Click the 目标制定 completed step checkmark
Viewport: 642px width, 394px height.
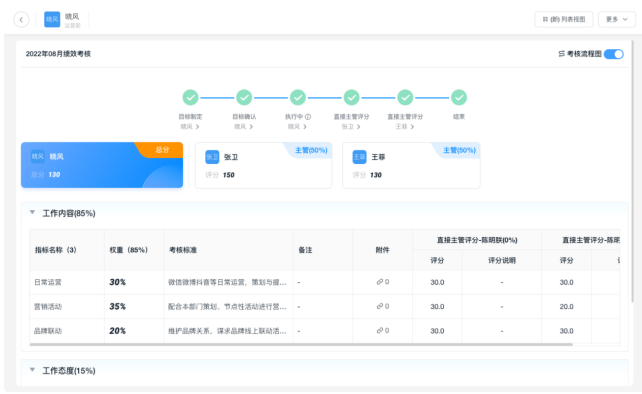click(190, 97)
